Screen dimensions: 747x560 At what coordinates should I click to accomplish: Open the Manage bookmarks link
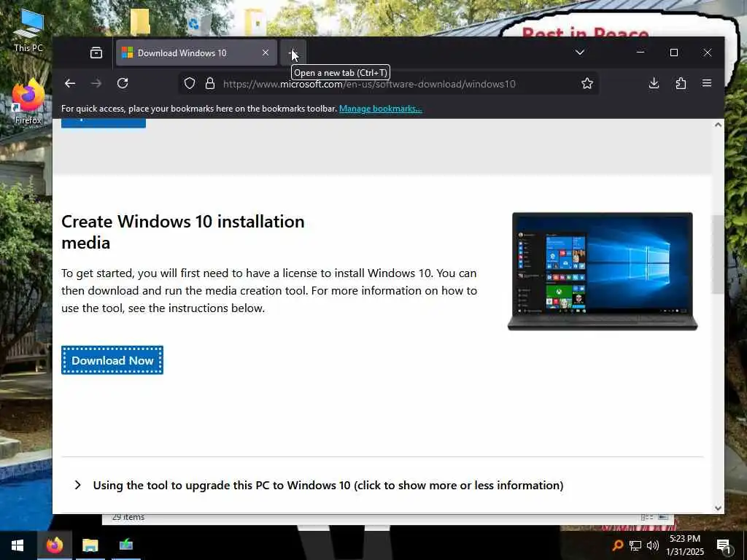(x=380, y=109)
